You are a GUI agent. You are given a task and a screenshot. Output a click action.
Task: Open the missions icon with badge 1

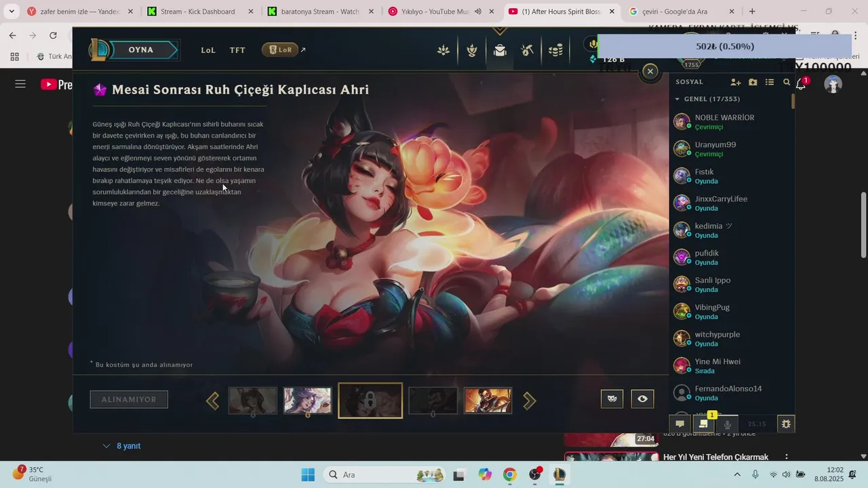(703, 424)
